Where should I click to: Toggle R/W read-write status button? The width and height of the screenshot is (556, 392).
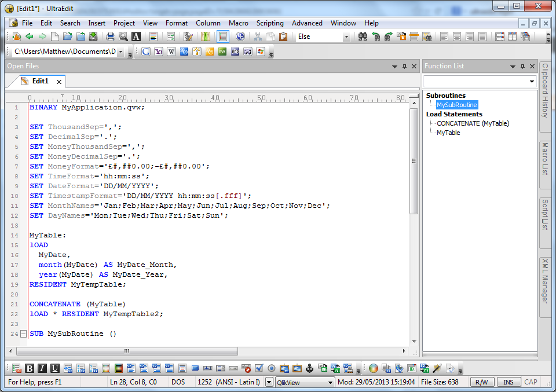[481, 382]
